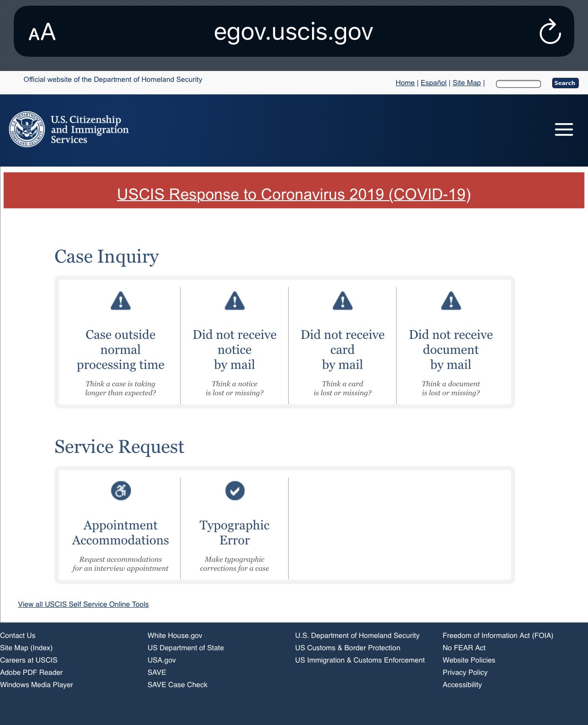
Task: Click 'Think a case is taking longer than expected?'
Action: coord(121,388)
